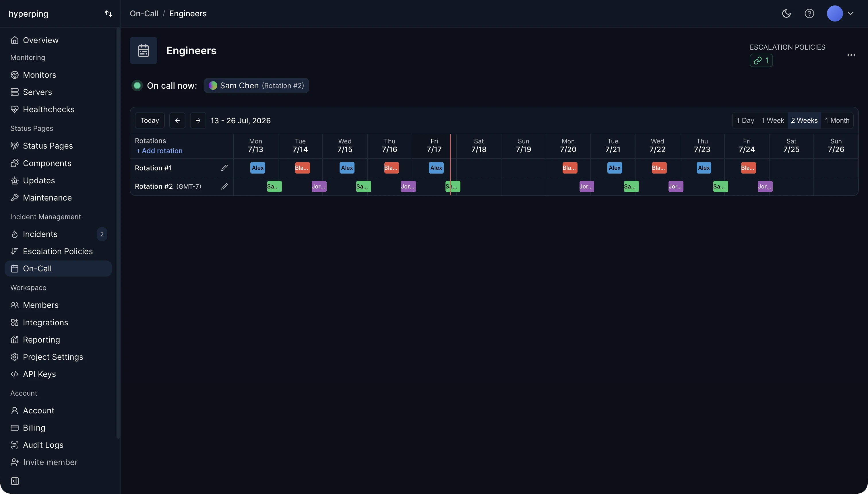Viewport: 868px width, 494px height.
Task: Open Account in the sidebar
Action: [x=58, y=411]
